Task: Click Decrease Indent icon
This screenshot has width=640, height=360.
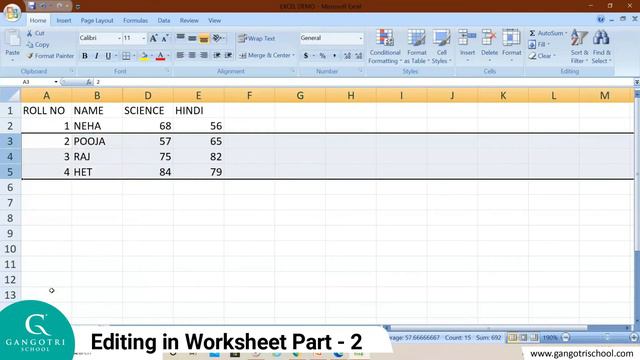Action: (x=217, y=55)
